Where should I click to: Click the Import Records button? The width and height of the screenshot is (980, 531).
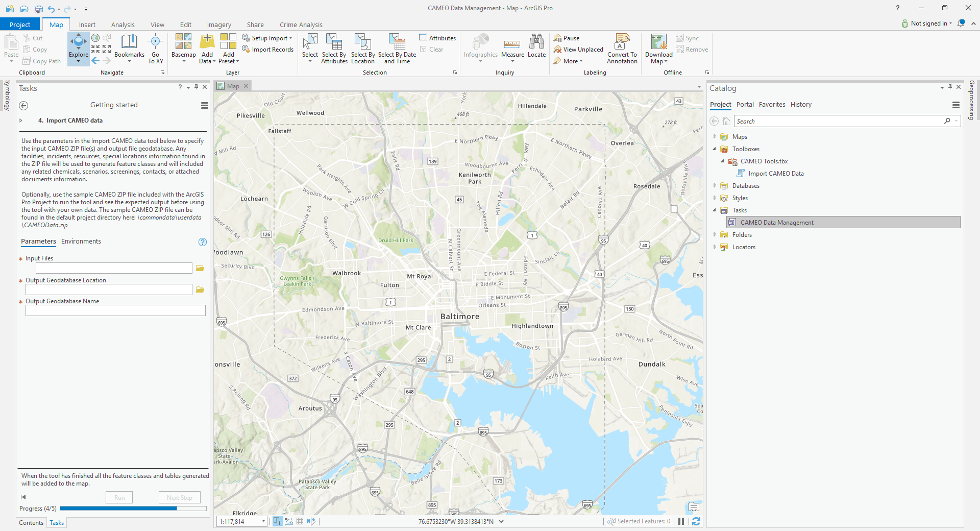268,50
